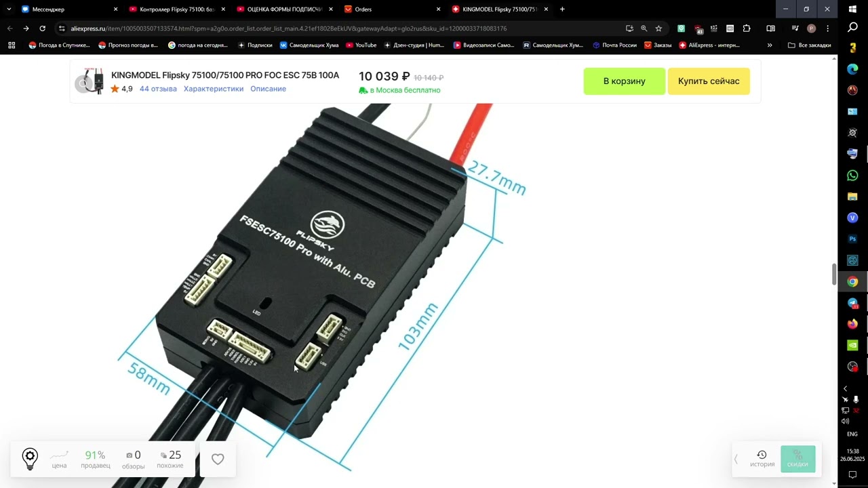This screenshot has height=488, width=868.
Task: Open 'Почта России' bookmark
Action: point(614,45)
